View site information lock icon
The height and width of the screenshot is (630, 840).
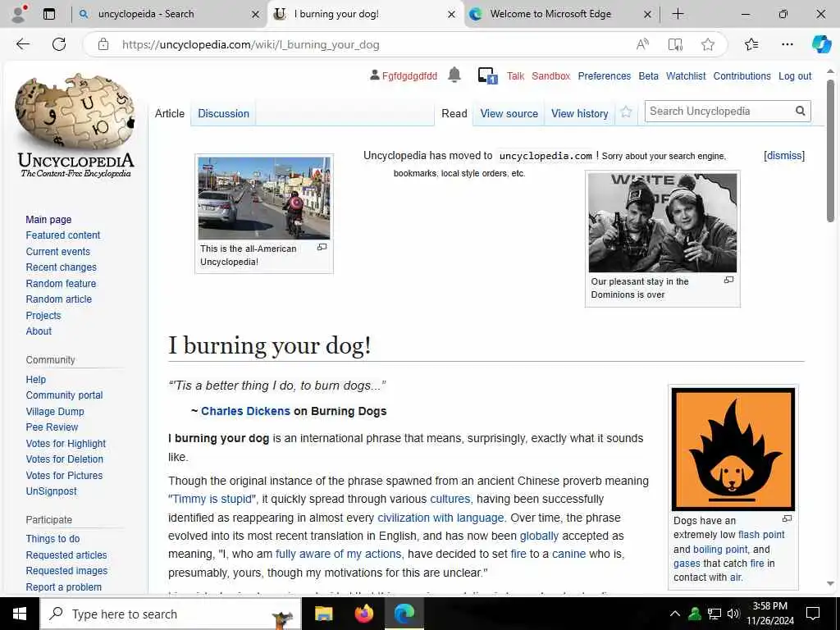click(103, 44)
